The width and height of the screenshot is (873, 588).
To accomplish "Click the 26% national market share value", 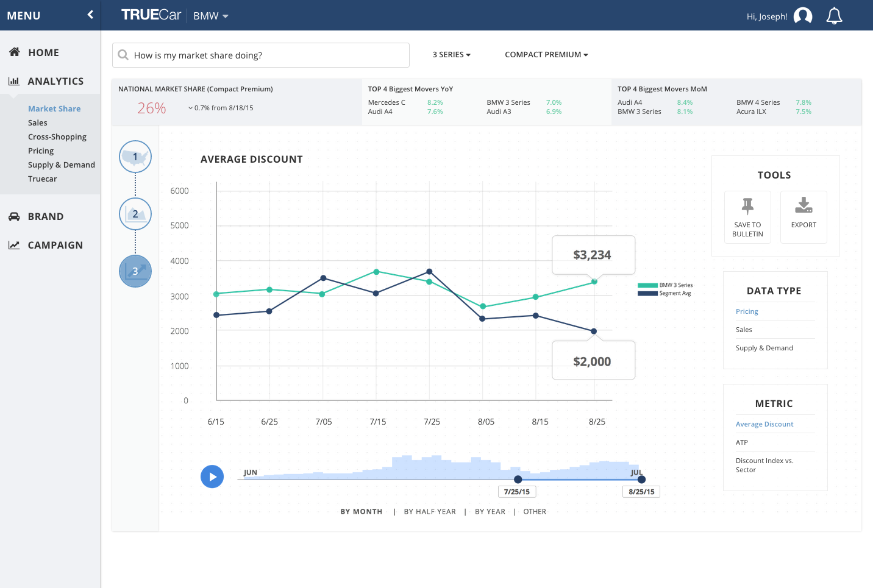I will (x=152, y=108).
